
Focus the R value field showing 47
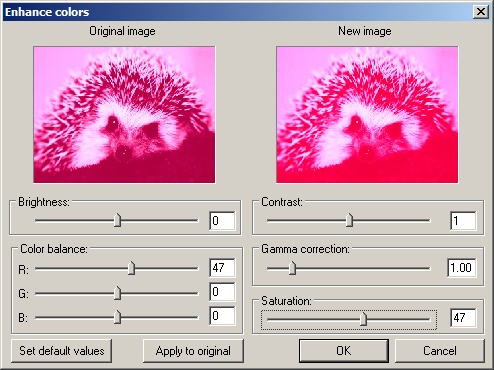tap(222, 267)
